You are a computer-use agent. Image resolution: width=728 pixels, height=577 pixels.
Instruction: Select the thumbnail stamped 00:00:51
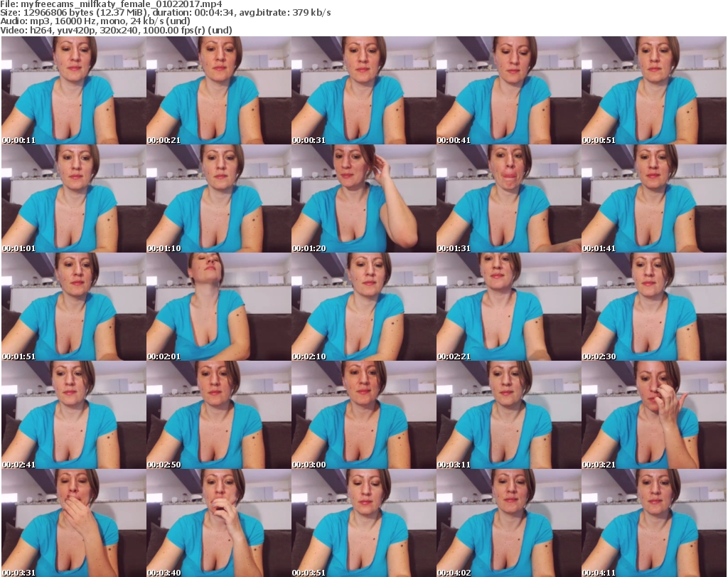point(654,90)
